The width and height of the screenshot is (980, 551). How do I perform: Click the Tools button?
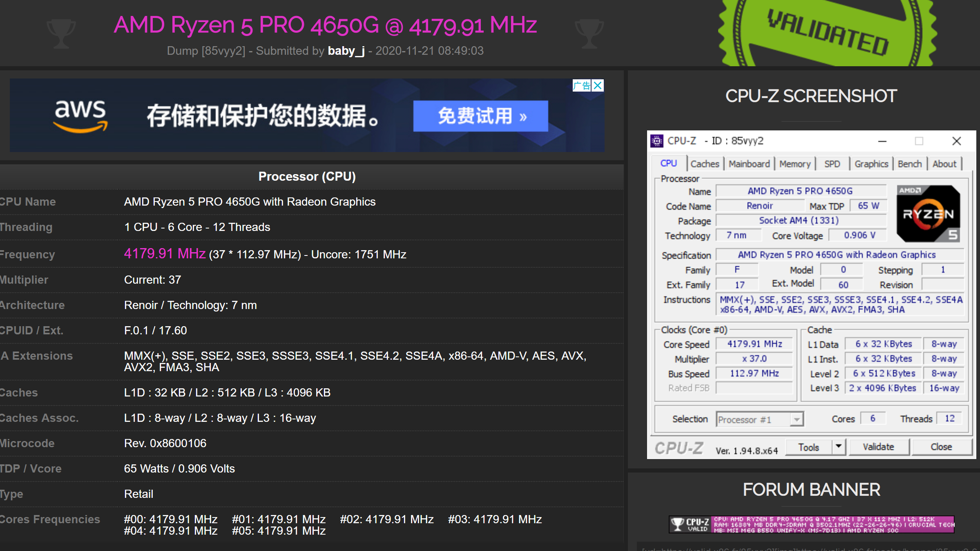click(808, 447)
